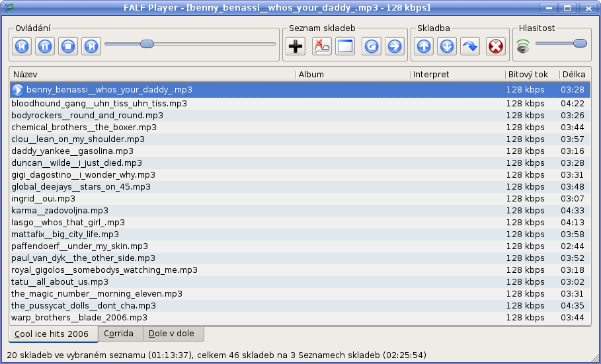601x364 pixels.
Task: Move the selected song down
Action: pyautogui.click(x=447, y=46)
